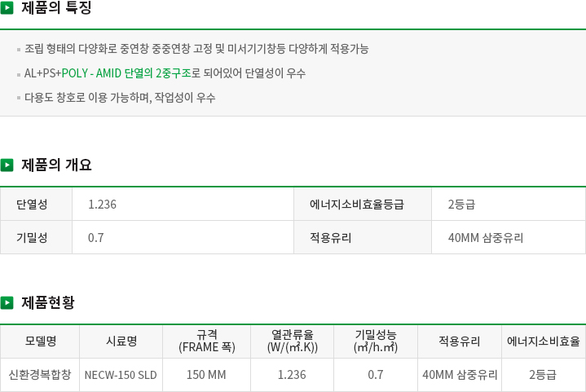Click the 기밀성 label cell
The image size is (586, 392).
36,237
